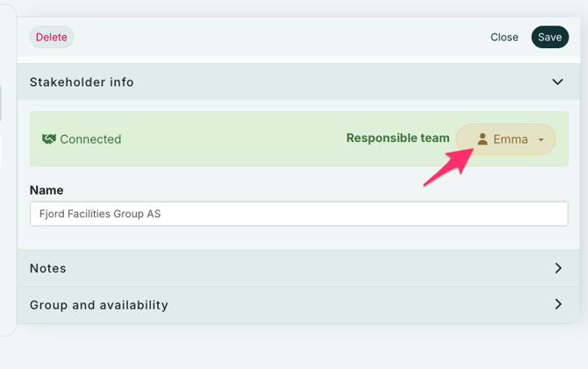This screenshot has height=369, width=588.
Task: Collapse Stakeholder info using the down chevron
Action: tap(557, 82)
